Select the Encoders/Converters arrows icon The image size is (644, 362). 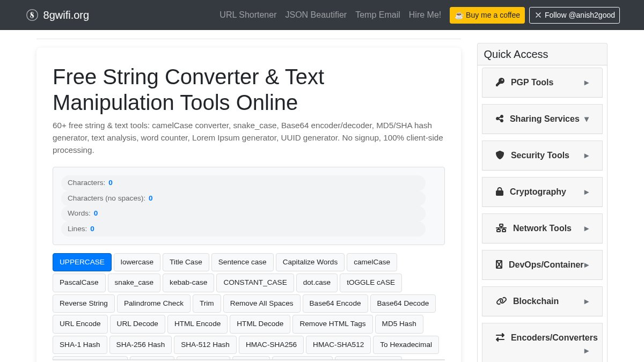click(500, 337)
